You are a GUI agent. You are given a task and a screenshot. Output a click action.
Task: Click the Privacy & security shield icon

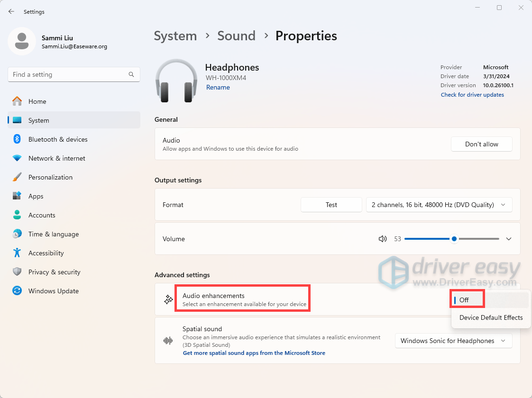click(x=17, y=272)
